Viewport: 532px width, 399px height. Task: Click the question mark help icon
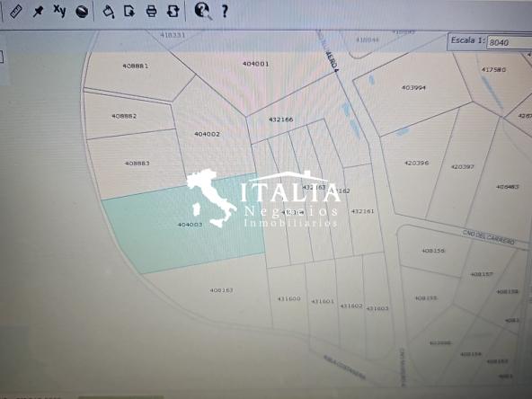click(x=225, y=12)
